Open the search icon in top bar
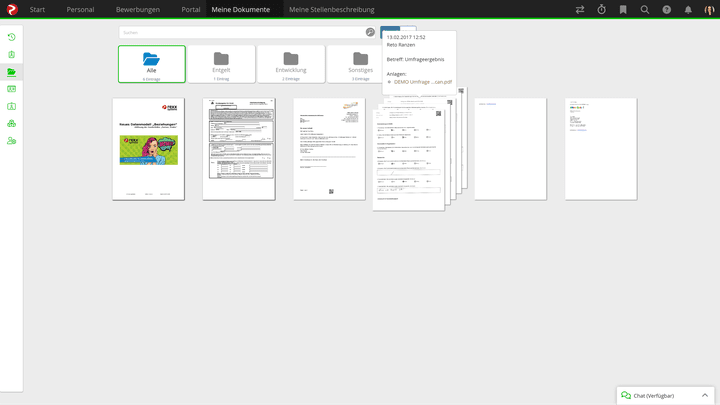The image size is (720, 405). pyautogui.click(x=645, y=10)
